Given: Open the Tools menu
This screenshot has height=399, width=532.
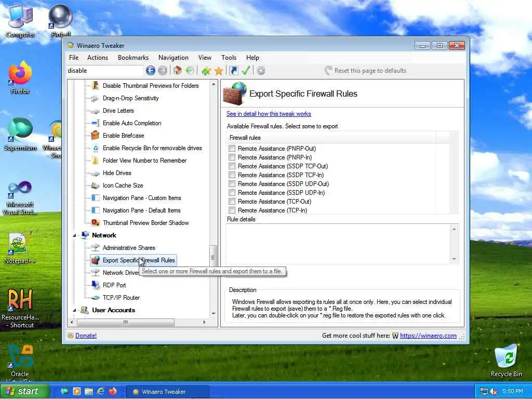Looking at the screenshot, I should click(229, 58).
